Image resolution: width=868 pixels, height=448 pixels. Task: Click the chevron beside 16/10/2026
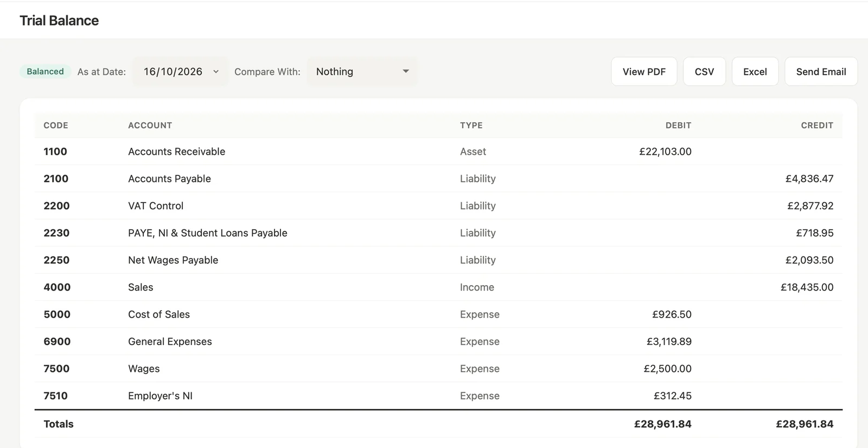[x=216, y=72]
